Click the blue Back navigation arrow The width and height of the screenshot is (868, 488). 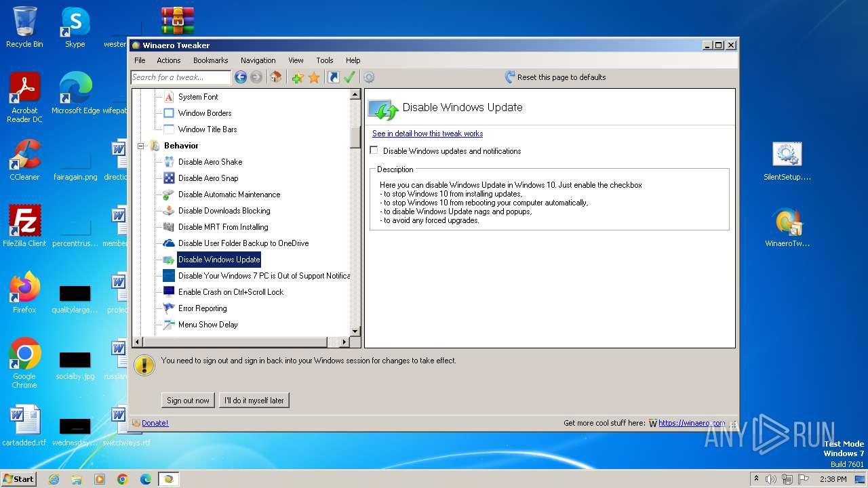pos(241,77)
